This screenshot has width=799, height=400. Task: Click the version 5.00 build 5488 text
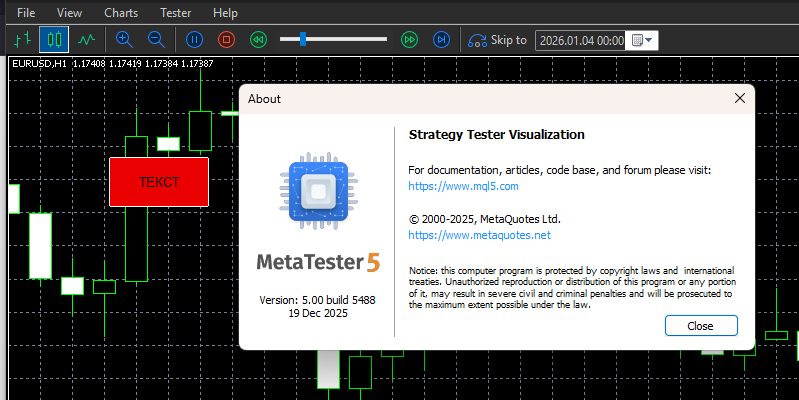click(317, 300)
